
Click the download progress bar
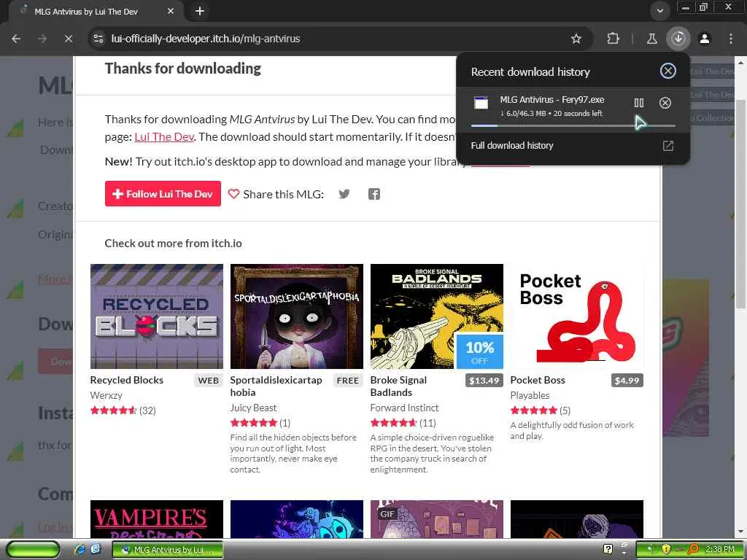click(573, 125)
